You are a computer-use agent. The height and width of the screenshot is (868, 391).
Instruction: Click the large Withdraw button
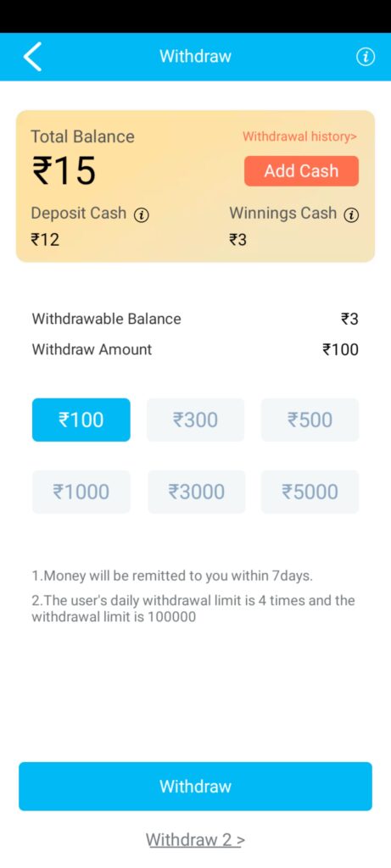pos(195,786)
